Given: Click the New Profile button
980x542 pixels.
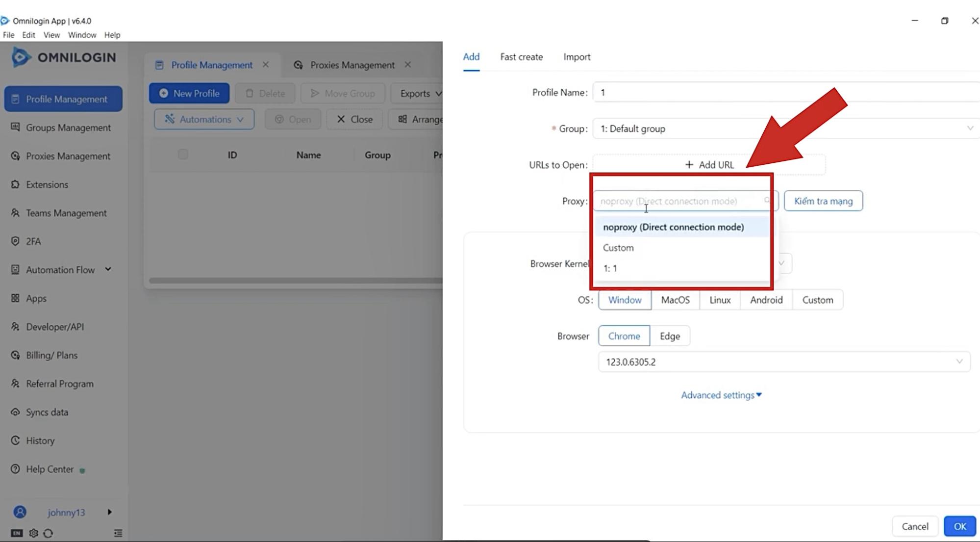Looking at the screenshot, I should 189,93.
